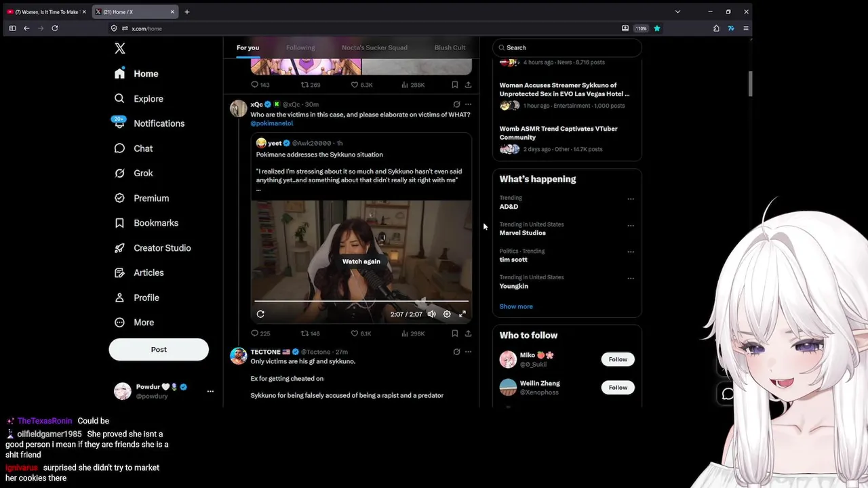Click the Profile person icon

click(x=119, y=298)
